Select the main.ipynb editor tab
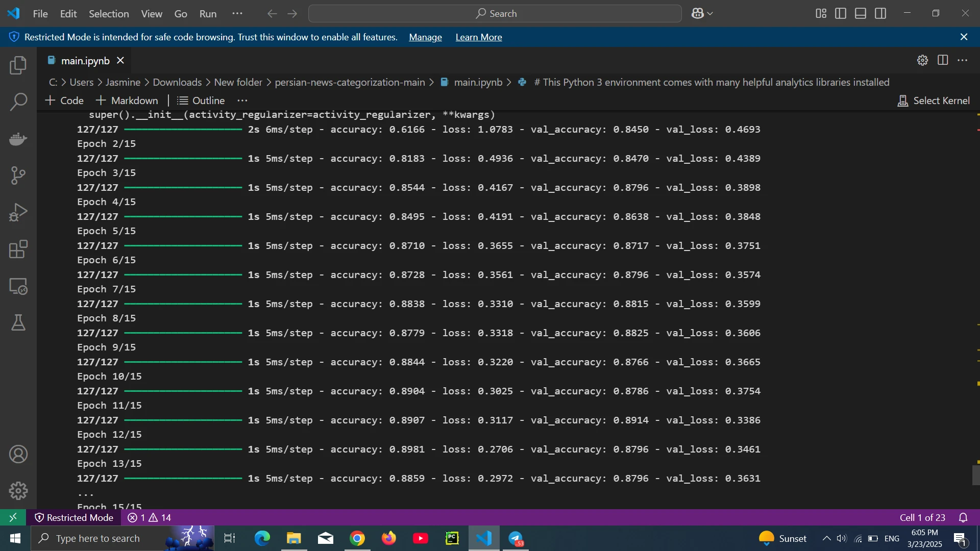980x551 pixels. click(85, 61)
